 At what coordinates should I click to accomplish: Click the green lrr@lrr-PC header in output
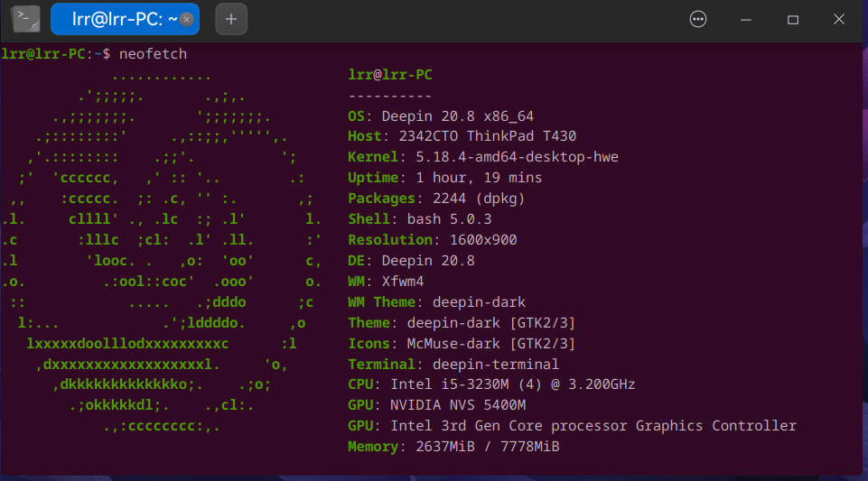pyautogui.click(x=389, y=75)
